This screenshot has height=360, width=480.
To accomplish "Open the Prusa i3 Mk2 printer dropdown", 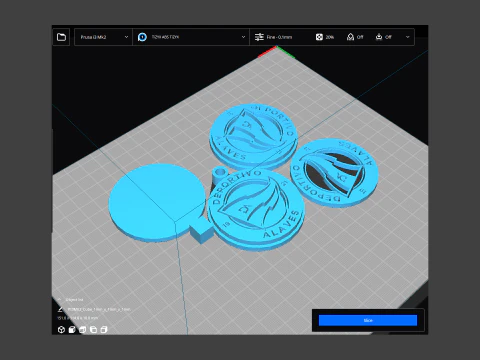I will [103, 37].
